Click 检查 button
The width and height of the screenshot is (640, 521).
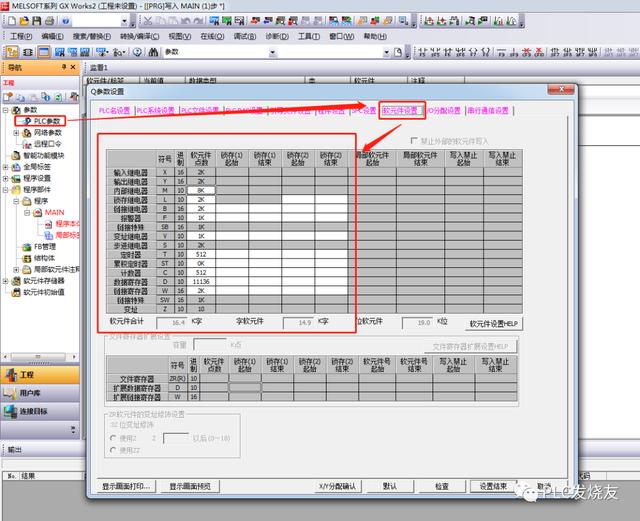click(x=442, y=486)
